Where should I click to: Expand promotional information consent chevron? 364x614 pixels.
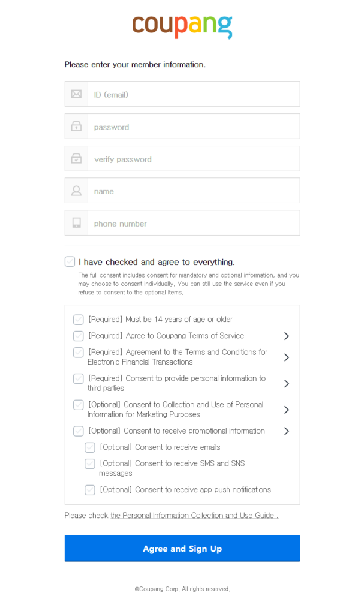(287, 431)
